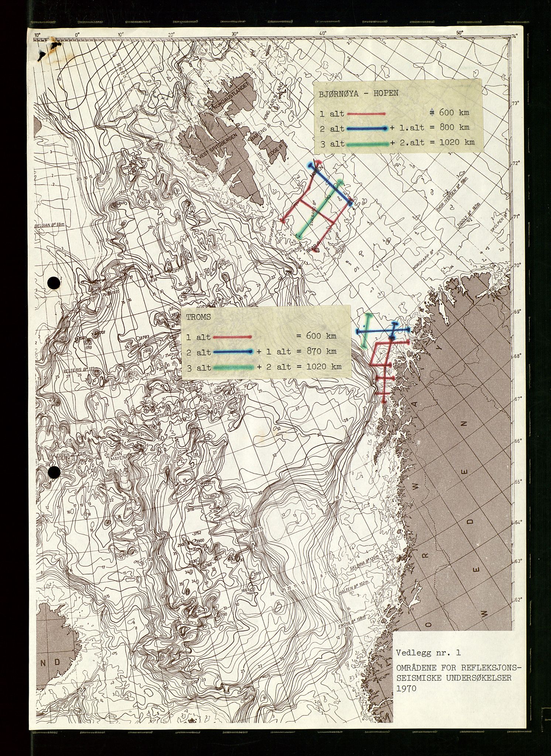This screenshot has width=551, height=756.
Task: Click the "+ 2.alt = 1020 km" text
Action: [x=433, y=143]
